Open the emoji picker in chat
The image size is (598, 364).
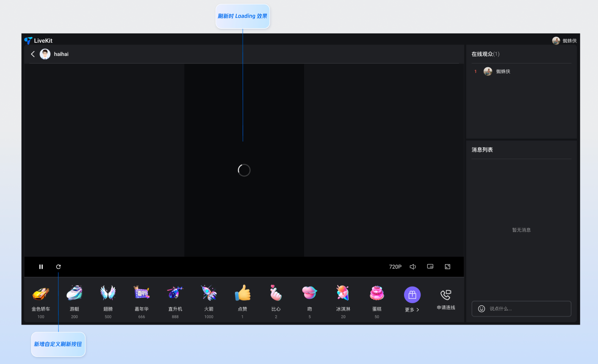482,309
